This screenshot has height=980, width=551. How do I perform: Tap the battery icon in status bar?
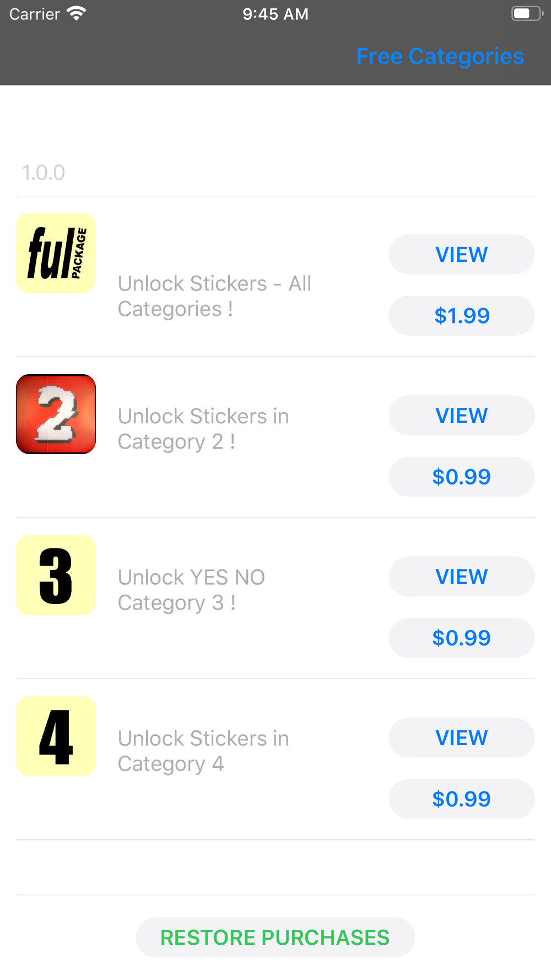click(x=527, y=13)
